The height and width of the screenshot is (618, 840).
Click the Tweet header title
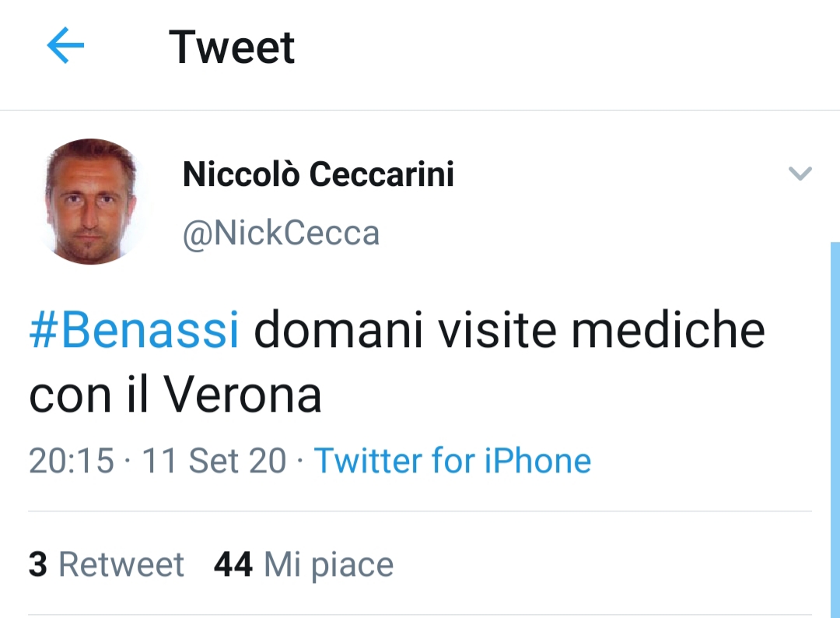click(x=232, y=47)
